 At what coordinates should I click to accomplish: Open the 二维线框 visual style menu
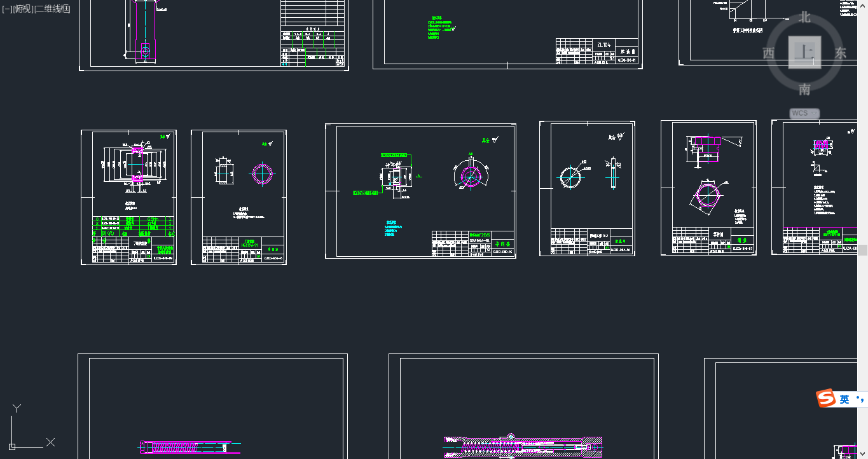52,8
